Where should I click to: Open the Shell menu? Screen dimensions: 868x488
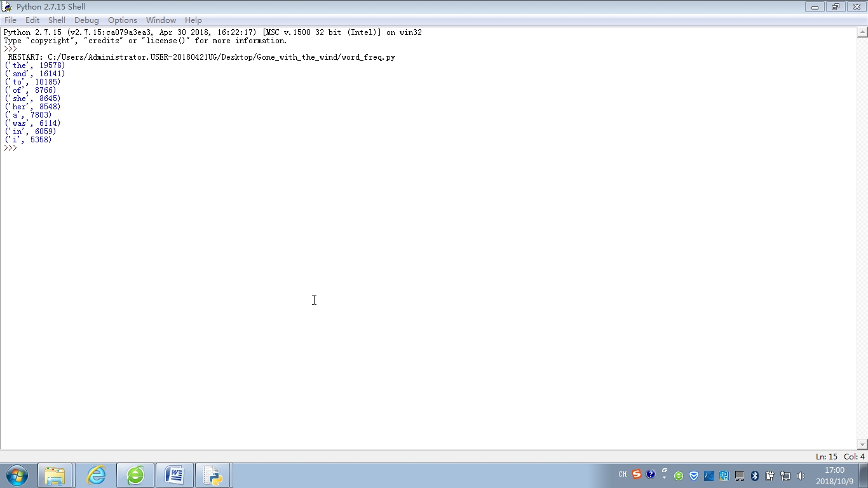pos(57,20)
